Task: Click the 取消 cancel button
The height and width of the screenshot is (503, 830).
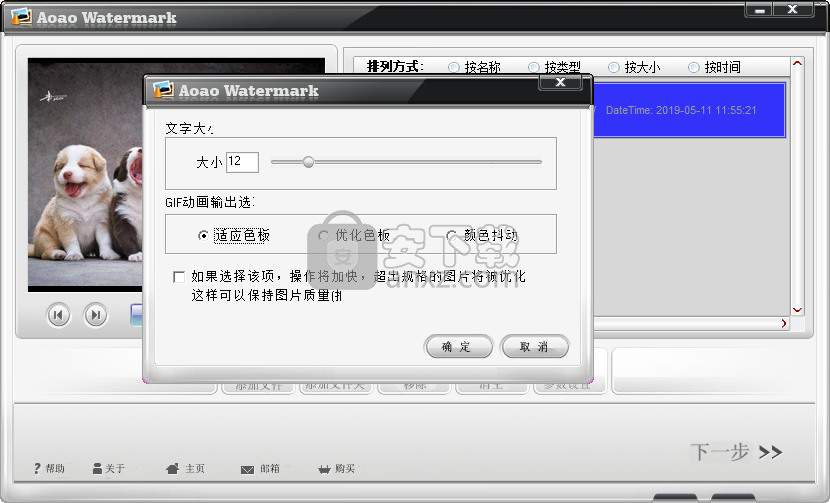Action: [535, 347]
